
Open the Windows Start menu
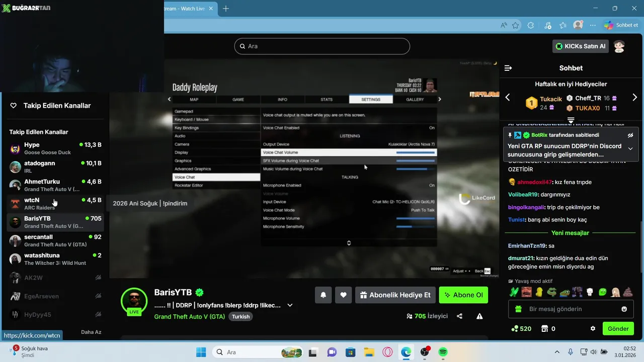pyautogui.click(x=200, y=352)
